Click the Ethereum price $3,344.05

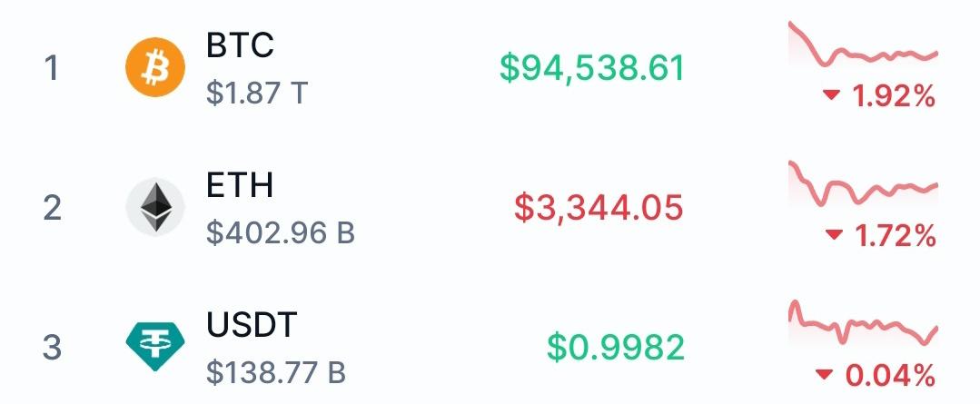[x=599, y=208]
